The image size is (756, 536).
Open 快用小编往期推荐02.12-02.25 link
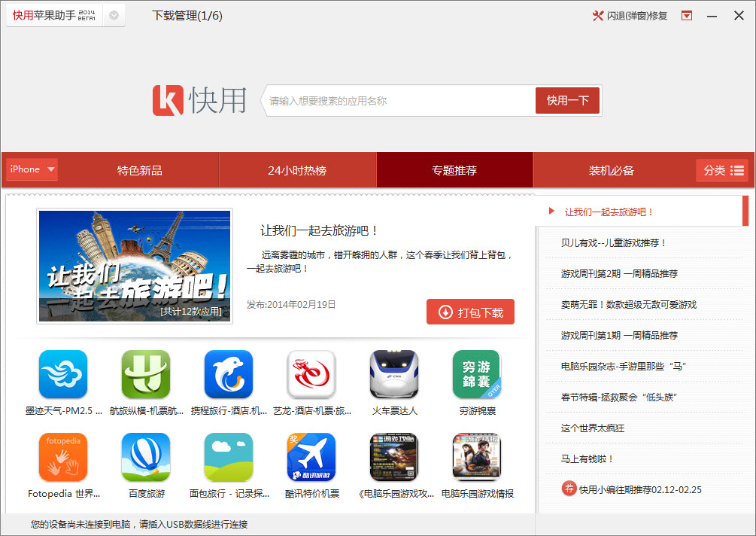640,489
